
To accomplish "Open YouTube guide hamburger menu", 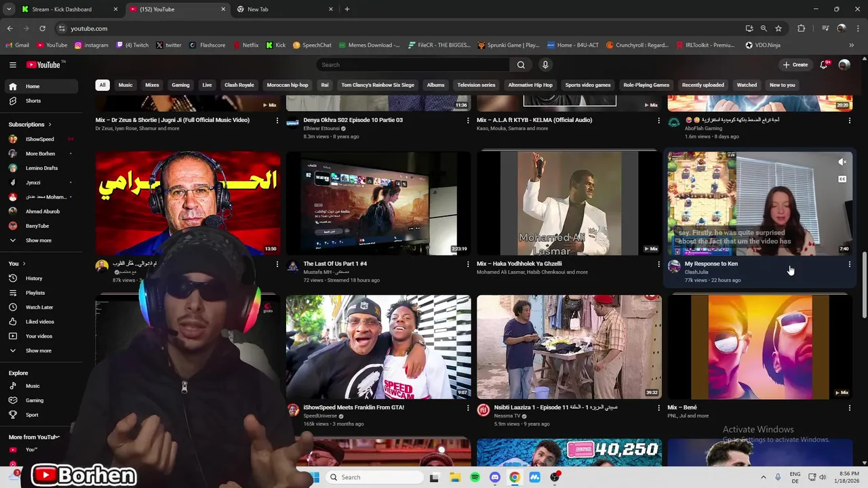I will (x=12, y=64).
